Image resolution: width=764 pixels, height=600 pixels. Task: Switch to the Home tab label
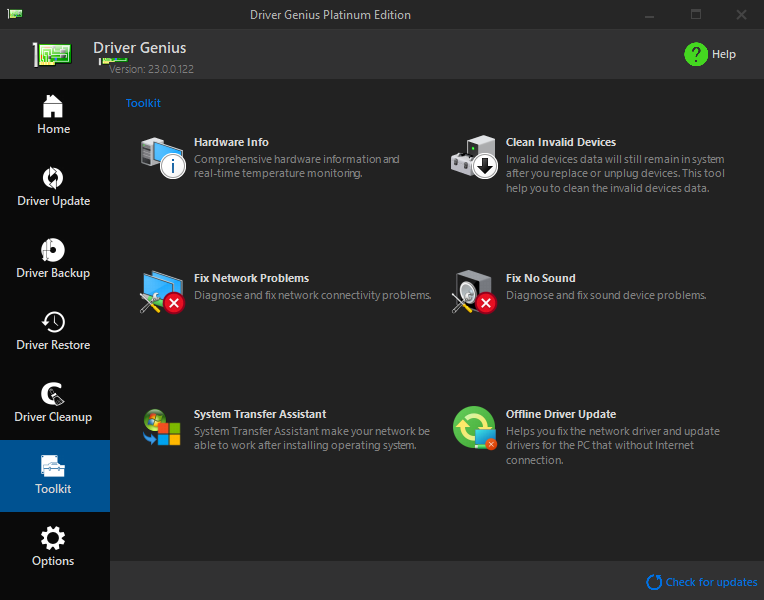[54, 129]
